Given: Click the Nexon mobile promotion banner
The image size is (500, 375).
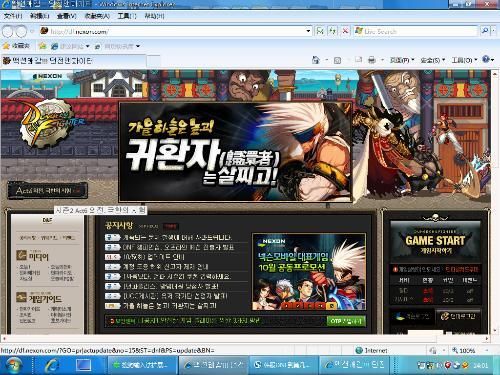Looking at the screenshot, I should [309, 272].
